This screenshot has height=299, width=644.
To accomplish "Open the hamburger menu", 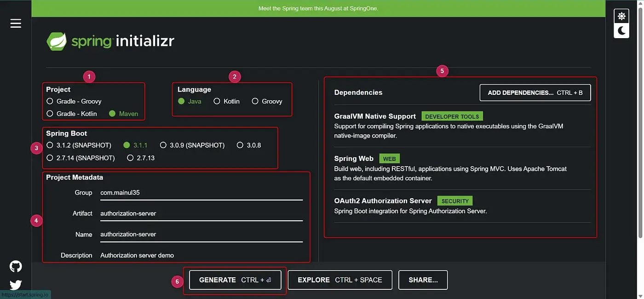I will (16, 23).
